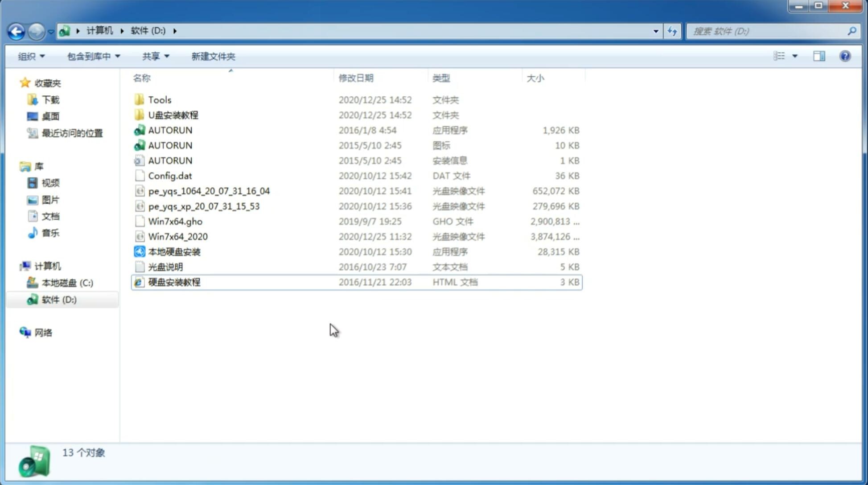This screenshot has height=485, width=868.
Task: Open the U盘安装教程 folder
Action: [173, 115]
